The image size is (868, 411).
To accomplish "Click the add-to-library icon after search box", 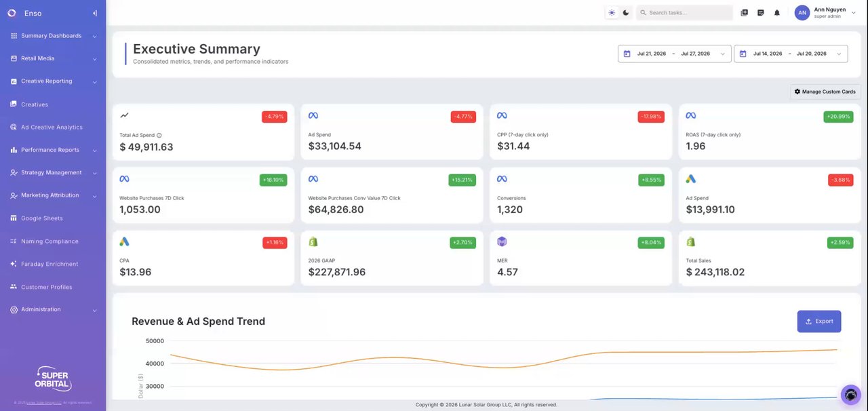I will tap(744, 13).
